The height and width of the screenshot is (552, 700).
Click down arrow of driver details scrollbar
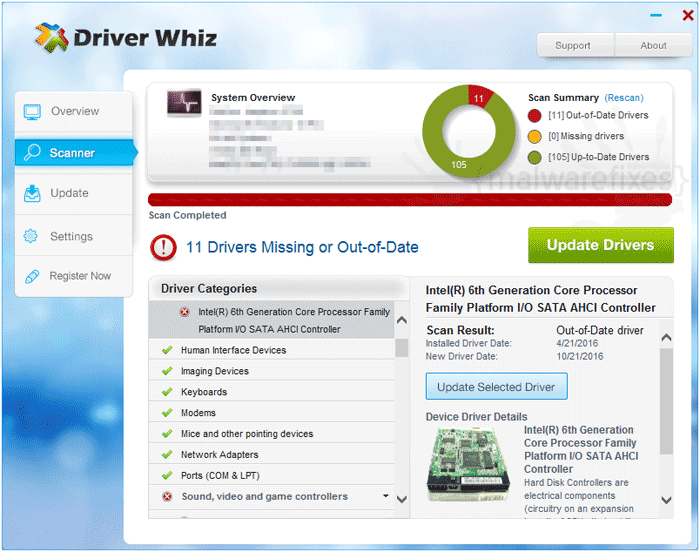click(666, 500)
